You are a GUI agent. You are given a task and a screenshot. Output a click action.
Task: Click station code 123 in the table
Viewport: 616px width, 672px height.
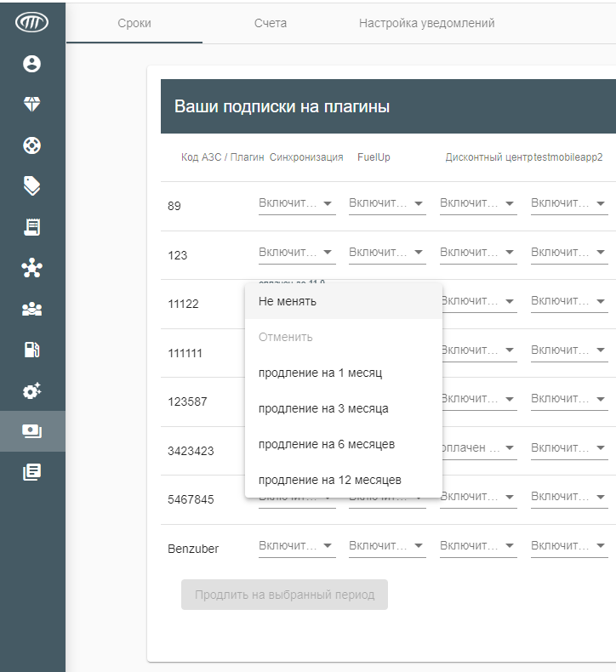click(x=178, y=255)
